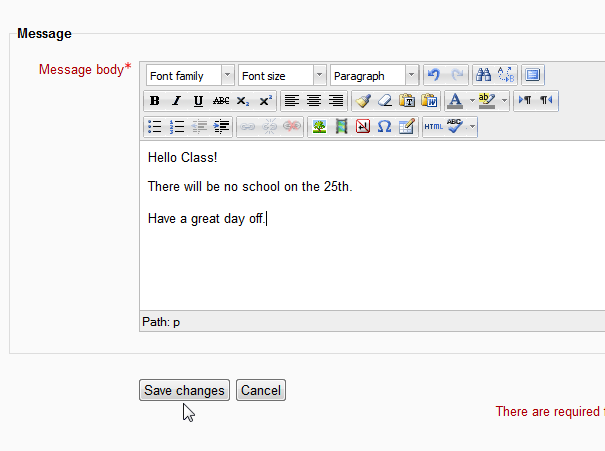Click the 'Hello Class!' line
The height and width of the screenshot is (451, 605).
coord(183,157)
